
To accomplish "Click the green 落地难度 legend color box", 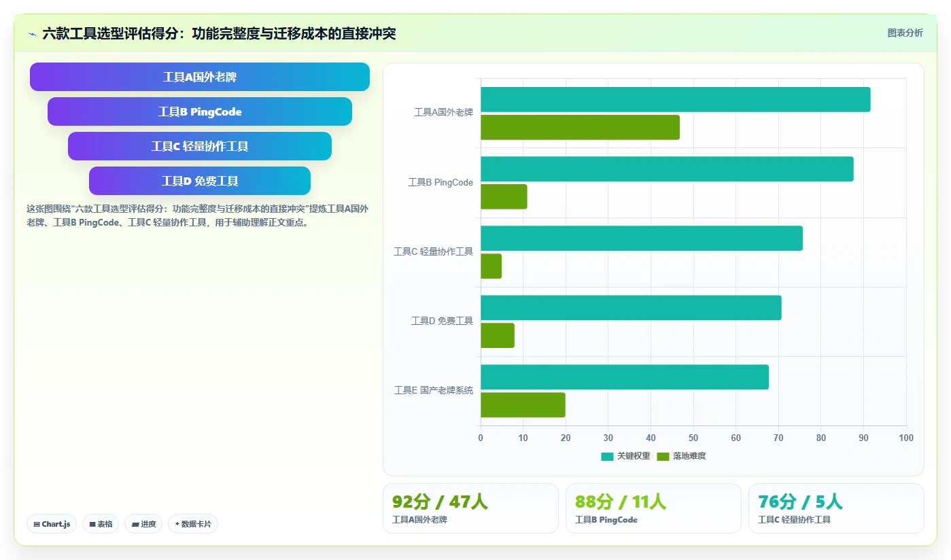I will [x=663, y=456].
